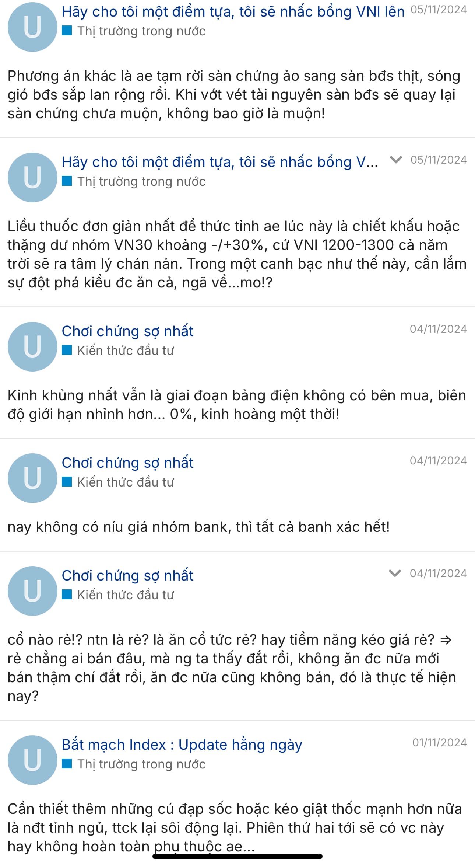Click the blue category square on the "Kinh khủng nhất" post
This screenshot has height=868, width=475.
[x=67, y=350]
